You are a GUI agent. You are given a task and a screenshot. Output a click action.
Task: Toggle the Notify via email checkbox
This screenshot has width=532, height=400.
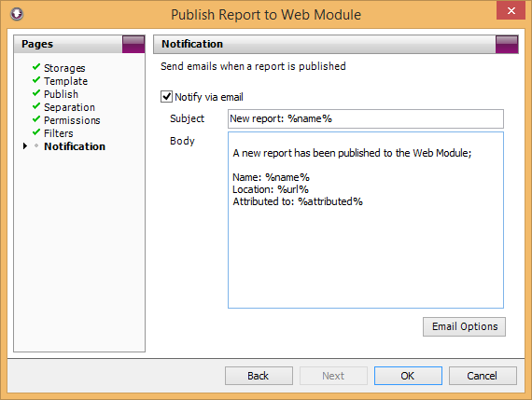tap(166, 97)
